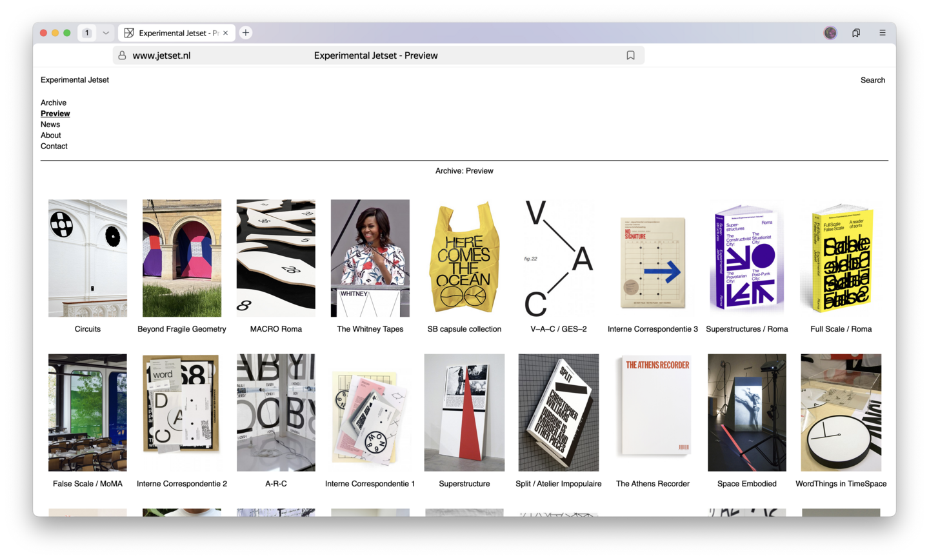
Task: Open the yellow SB capsule collection bag image
Action: click(464, 258)
